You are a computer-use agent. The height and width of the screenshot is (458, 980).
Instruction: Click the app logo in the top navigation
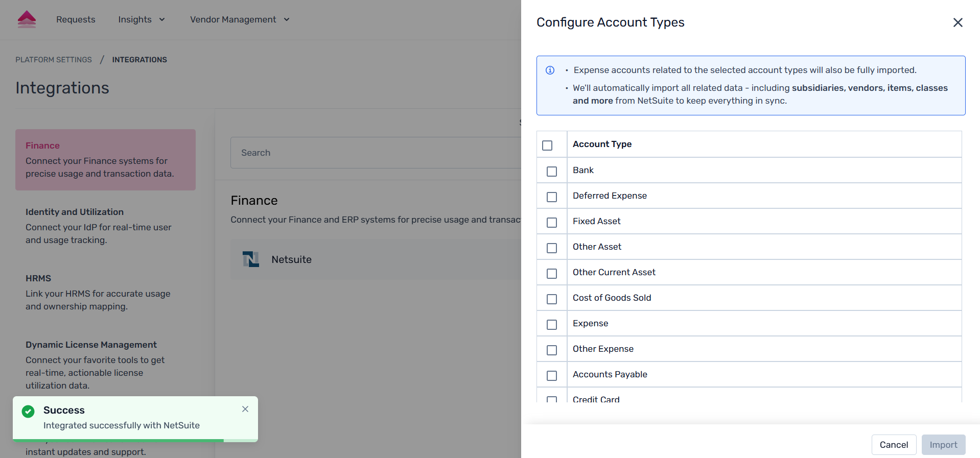point(27,19)
